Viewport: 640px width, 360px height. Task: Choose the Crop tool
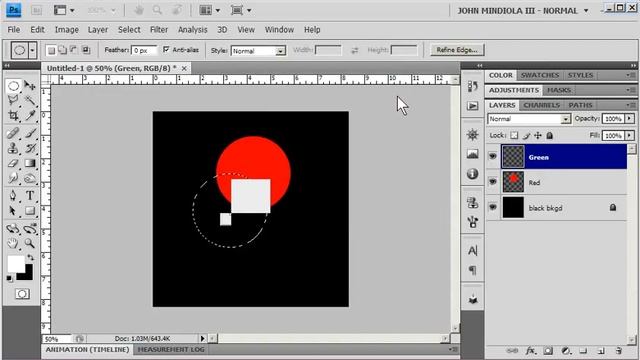(13, 116)
